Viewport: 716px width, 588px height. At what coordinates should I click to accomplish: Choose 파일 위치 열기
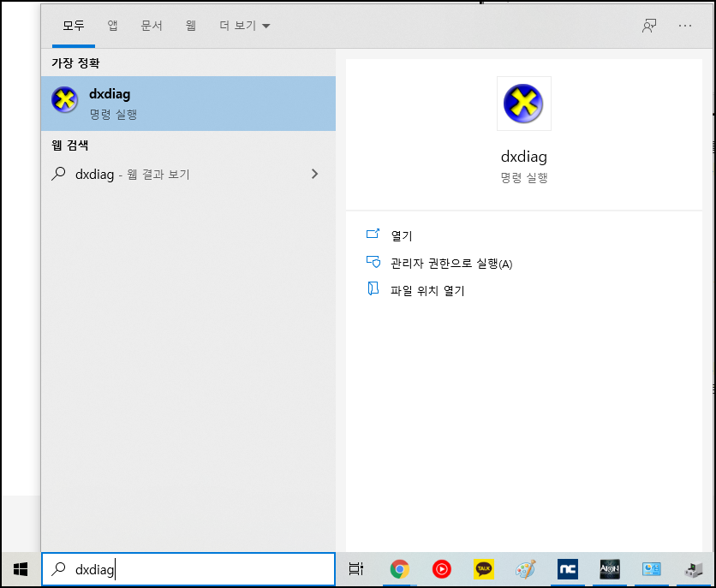(x=427, y=290)
